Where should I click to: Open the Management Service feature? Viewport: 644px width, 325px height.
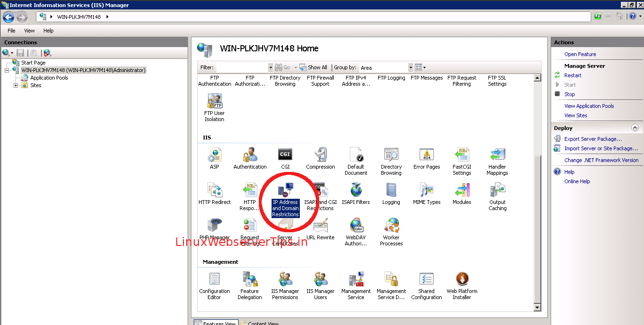[356, 285]
